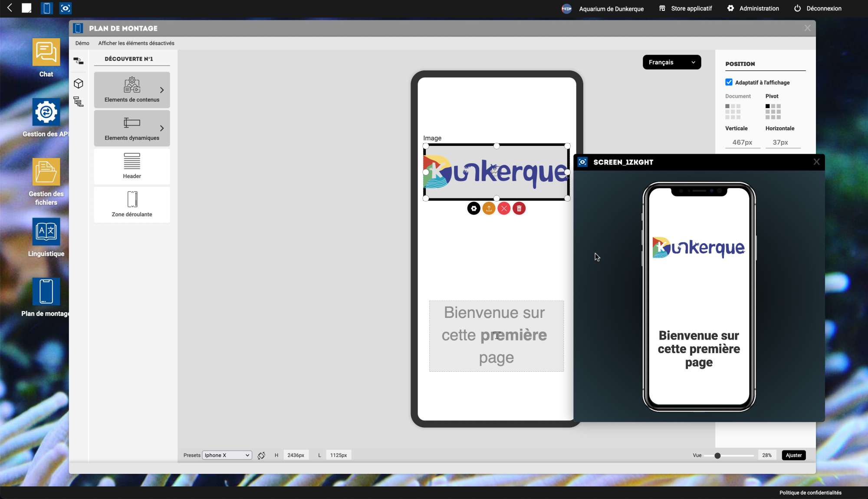Select the top-left Pivot grid square
The width and height of the screenshot is (868, 499).
767,106
